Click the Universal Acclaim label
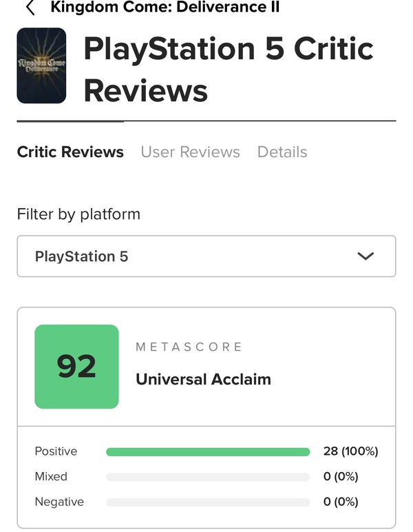Image resolution: width=413 pixels, height=532 pixels. click(x=203, y=379)
